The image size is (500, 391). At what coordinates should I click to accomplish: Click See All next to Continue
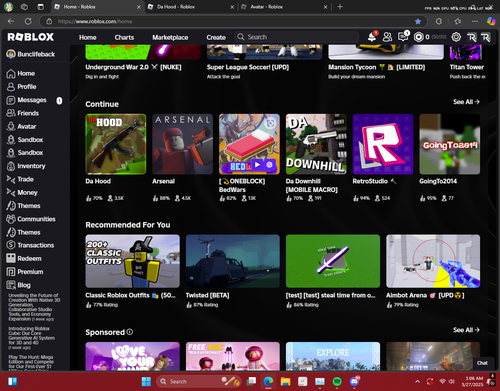(x=466, y=102)
